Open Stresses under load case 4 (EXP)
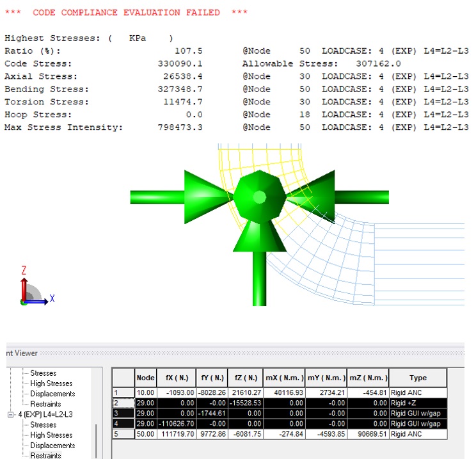 [x=44, y=424]
